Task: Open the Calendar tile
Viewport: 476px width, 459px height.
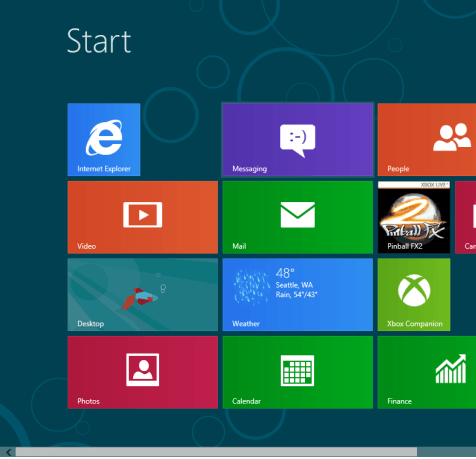Action: tap(297, 372)
